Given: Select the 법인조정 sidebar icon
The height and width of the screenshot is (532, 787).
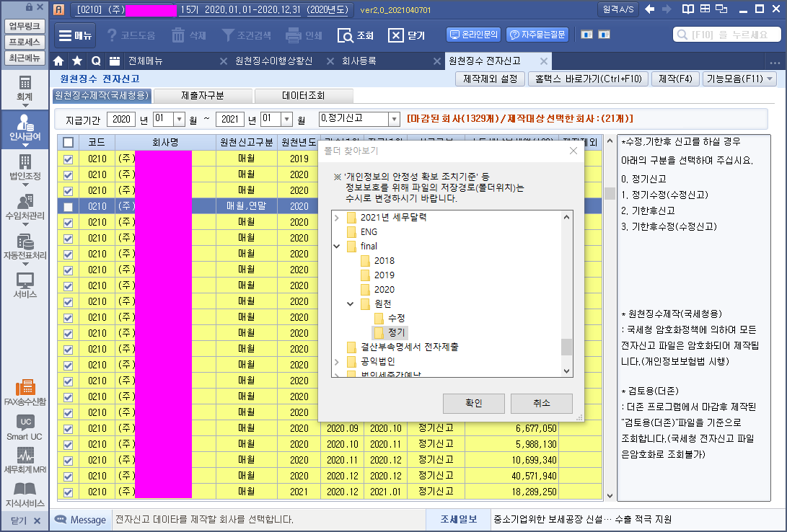Looking at the screenshot, I should [x=25, y=167].
